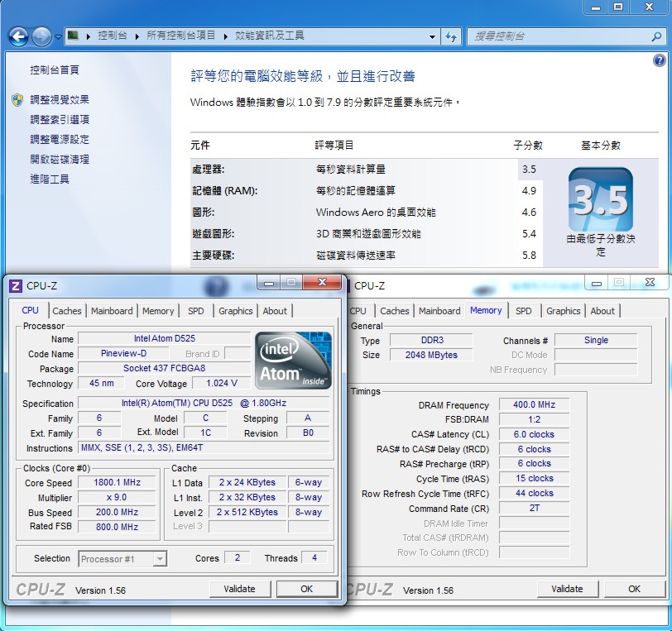Select Memory tab in the rear CPU-Z window

[x=486, y=310]
